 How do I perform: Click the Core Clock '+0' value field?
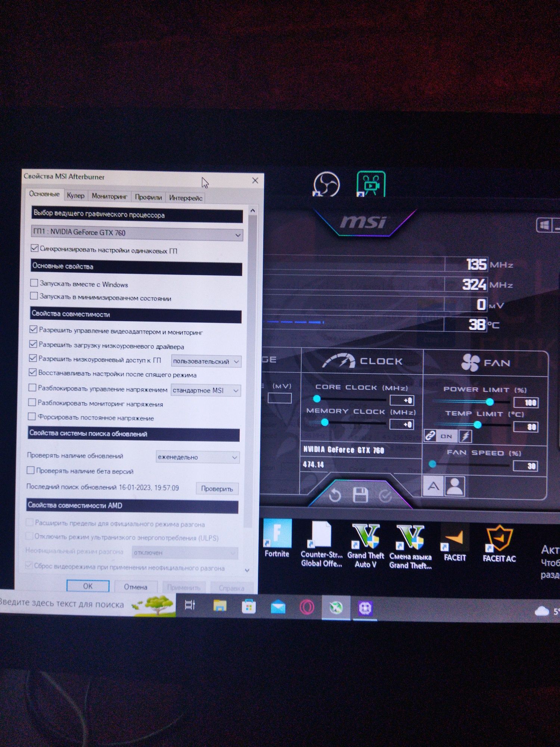pos(402,400)
